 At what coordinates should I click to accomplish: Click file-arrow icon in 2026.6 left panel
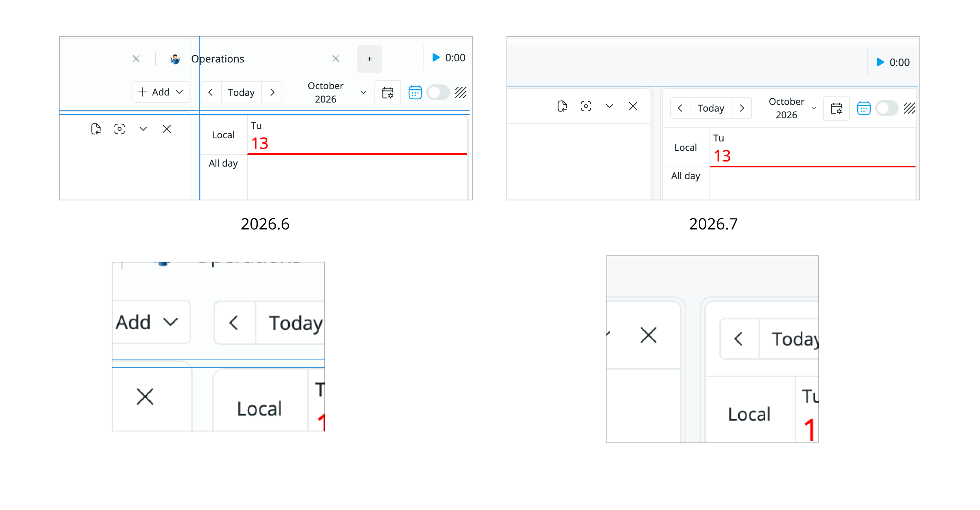(96, 129)
